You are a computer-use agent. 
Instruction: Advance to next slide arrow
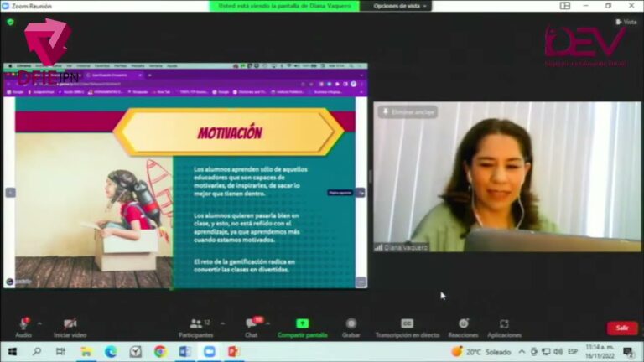pyautogui.click(x=361, y=192)
